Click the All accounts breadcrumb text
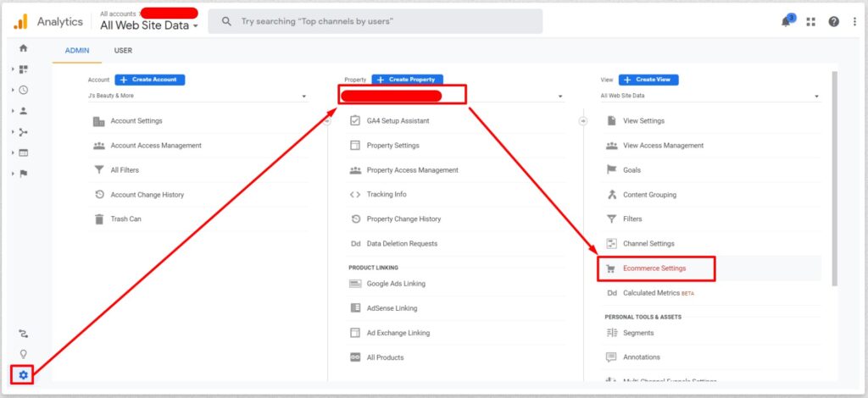Screen dimensions: 868x398 click(118, 14)
